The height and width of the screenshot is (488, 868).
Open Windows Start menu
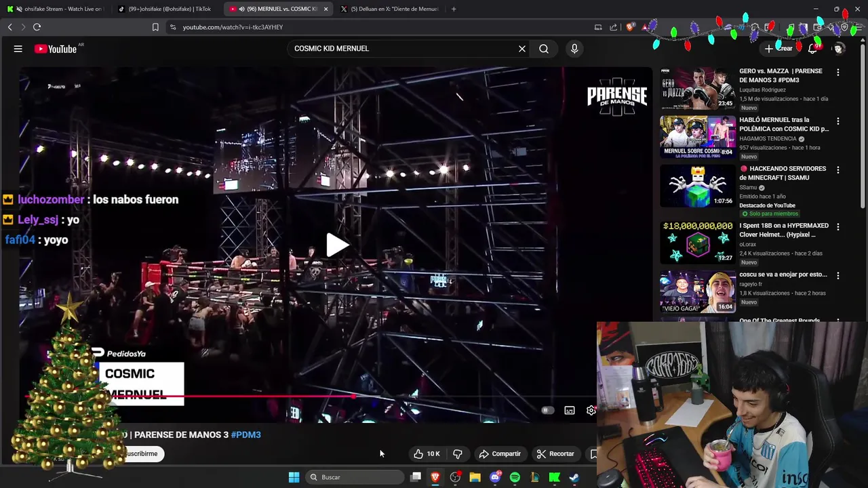[x=294, y=477]
